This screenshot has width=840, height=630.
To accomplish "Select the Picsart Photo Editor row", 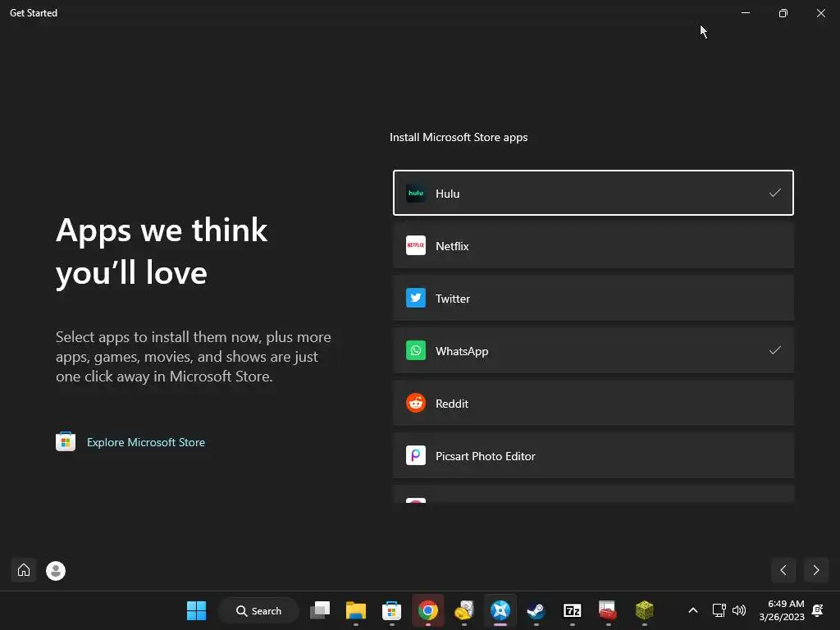I will pos(593,455).
